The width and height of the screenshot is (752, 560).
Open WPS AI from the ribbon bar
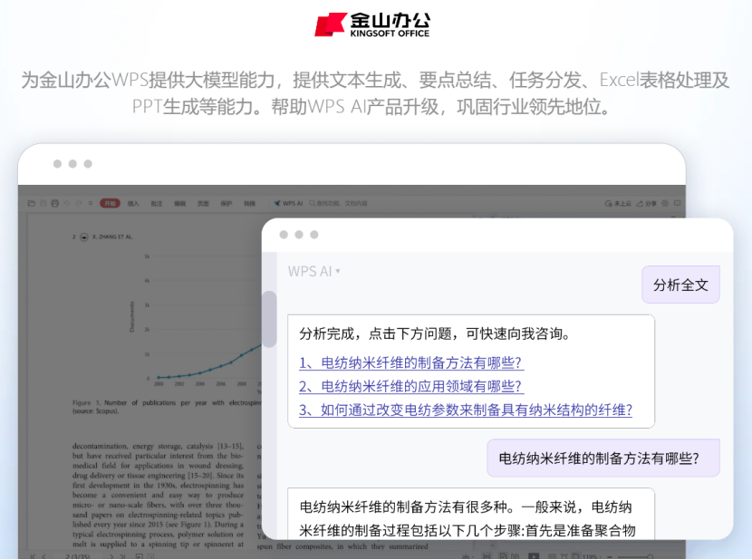288,204
